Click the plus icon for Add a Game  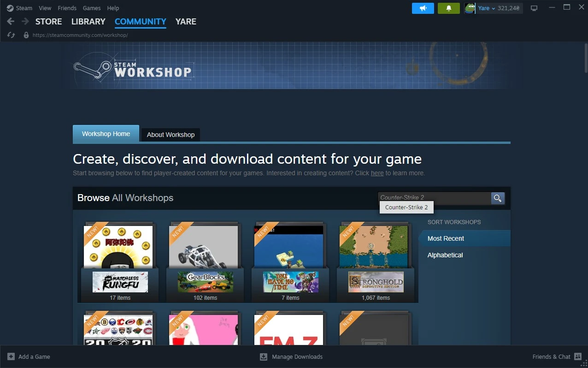tap(11, 356)
